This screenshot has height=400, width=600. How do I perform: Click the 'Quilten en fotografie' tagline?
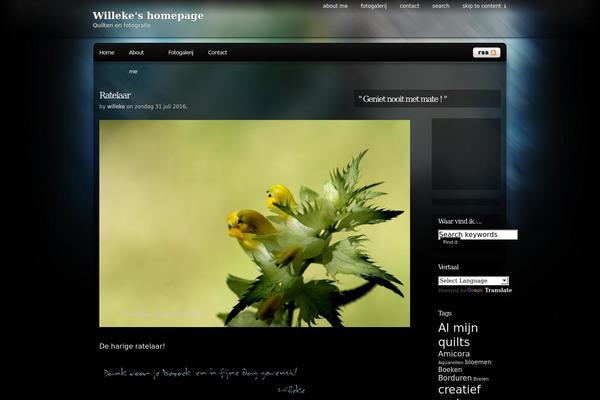(x=121, y=25)
